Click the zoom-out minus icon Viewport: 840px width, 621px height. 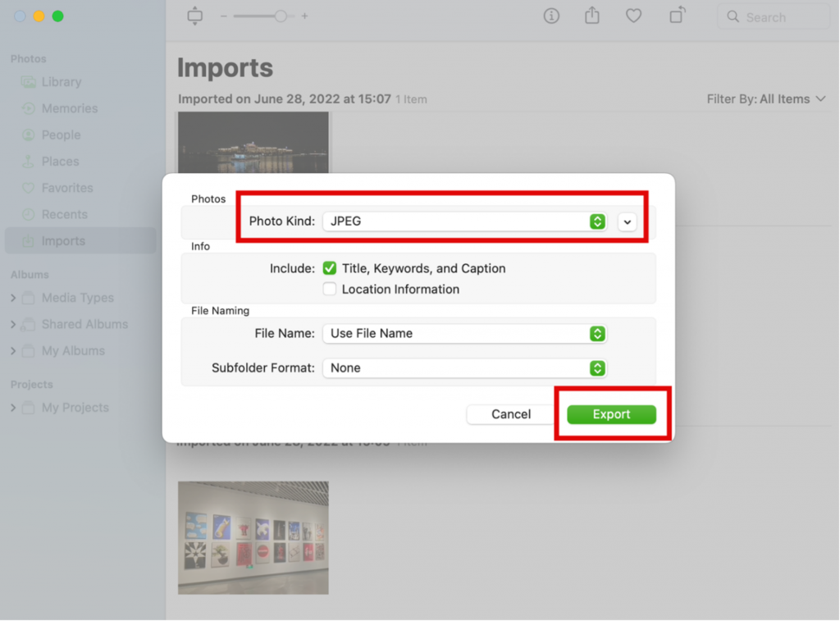tap(223, 16)
